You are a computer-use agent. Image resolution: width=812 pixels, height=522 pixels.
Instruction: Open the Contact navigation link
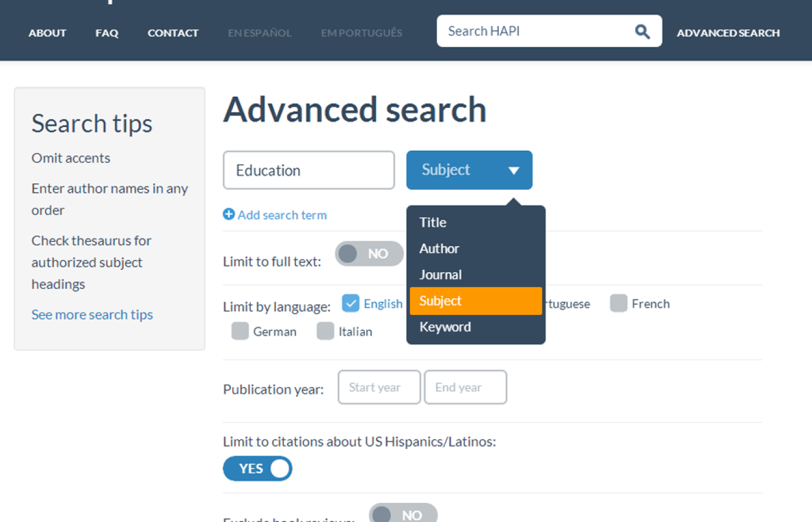[x=173, y=33]
